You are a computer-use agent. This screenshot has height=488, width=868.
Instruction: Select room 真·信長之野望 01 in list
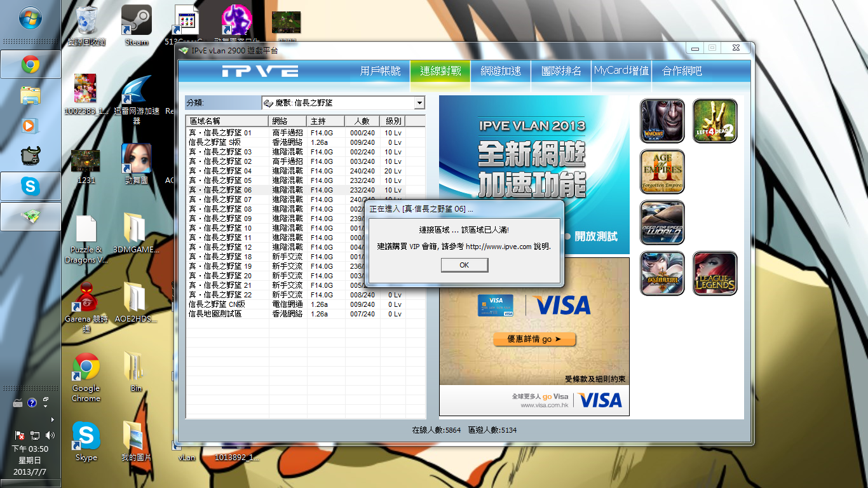[x=220, y=133]
